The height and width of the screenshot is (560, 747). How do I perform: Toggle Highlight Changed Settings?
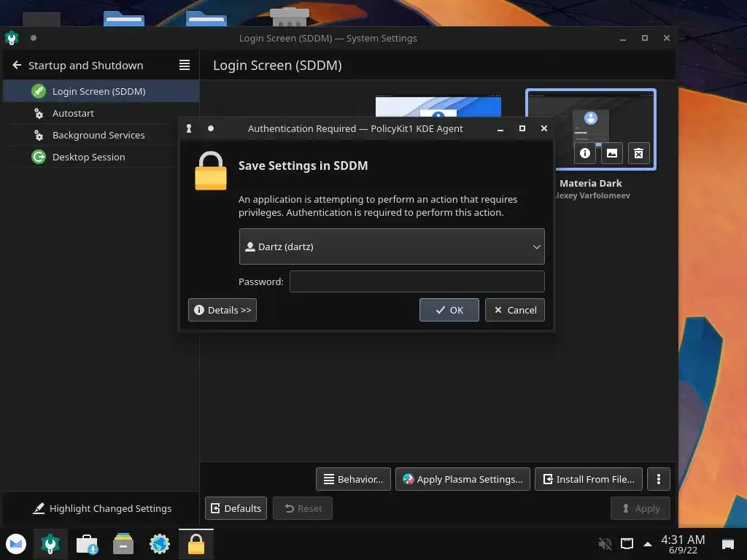[101, 508]
